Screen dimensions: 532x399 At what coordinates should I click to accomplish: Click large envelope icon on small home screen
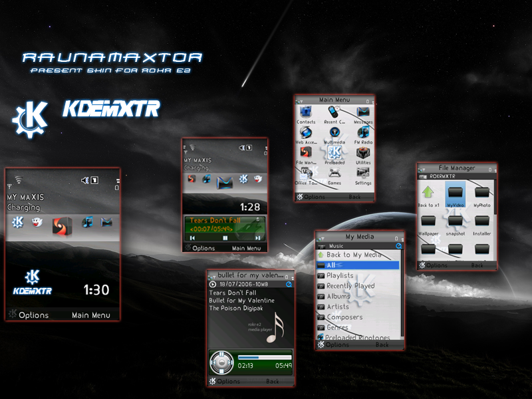225,182
